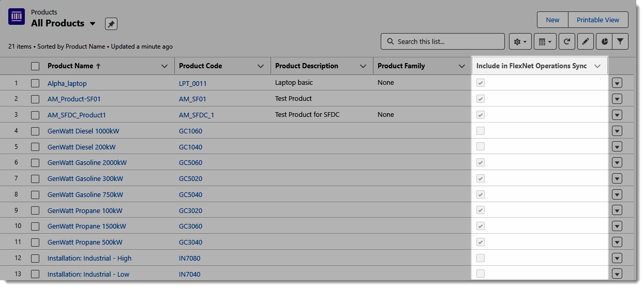Select the Installation: Industrial - Low row checkbox
Image resolution: width=644 pixels, height=288 pixels.
click(35, 274)
